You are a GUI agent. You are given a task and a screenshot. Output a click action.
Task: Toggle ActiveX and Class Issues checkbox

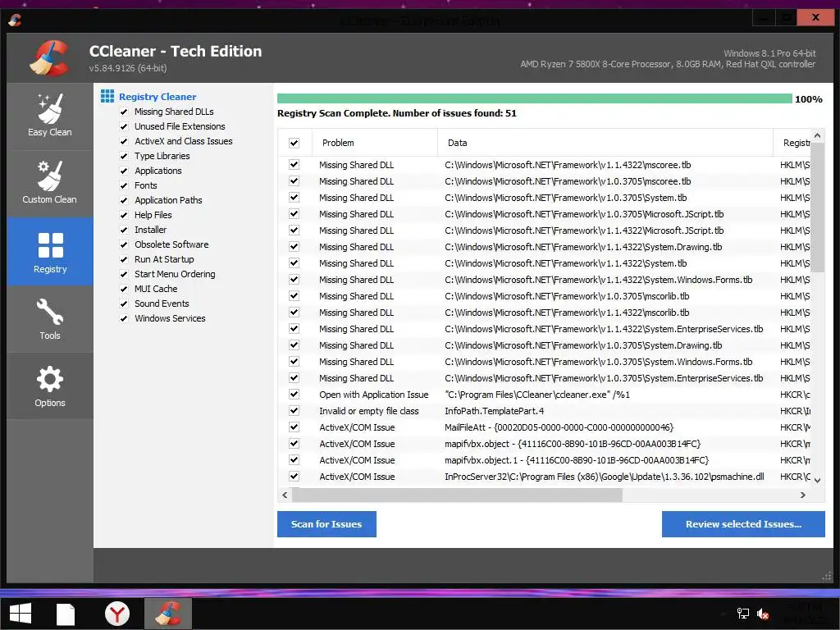pos(124,141)
